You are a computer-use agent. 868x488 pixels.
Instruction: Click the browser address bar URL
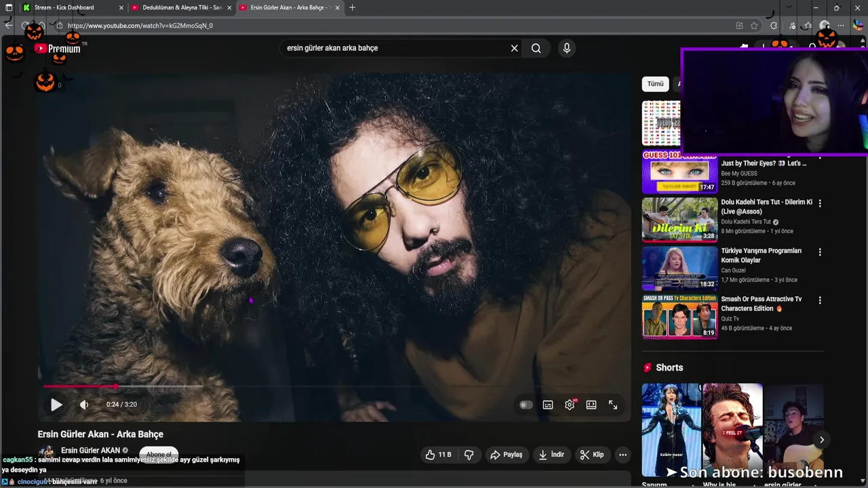(140, 26)
